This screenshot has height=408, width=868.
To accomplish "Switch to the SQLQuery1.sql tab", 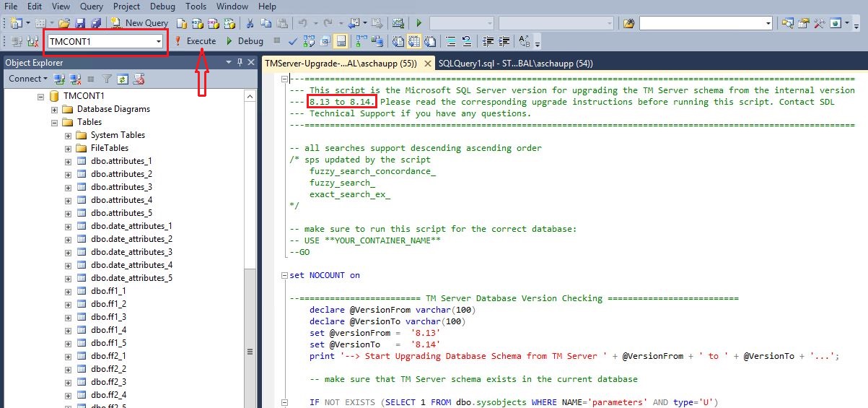I will point(515,63).
